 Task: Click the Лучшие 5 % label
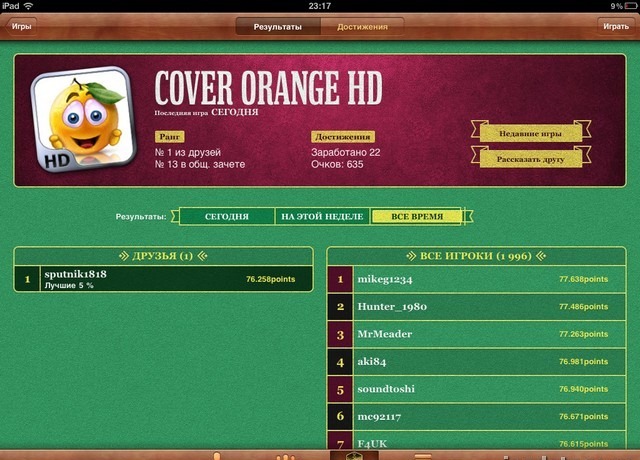point(69,286)
